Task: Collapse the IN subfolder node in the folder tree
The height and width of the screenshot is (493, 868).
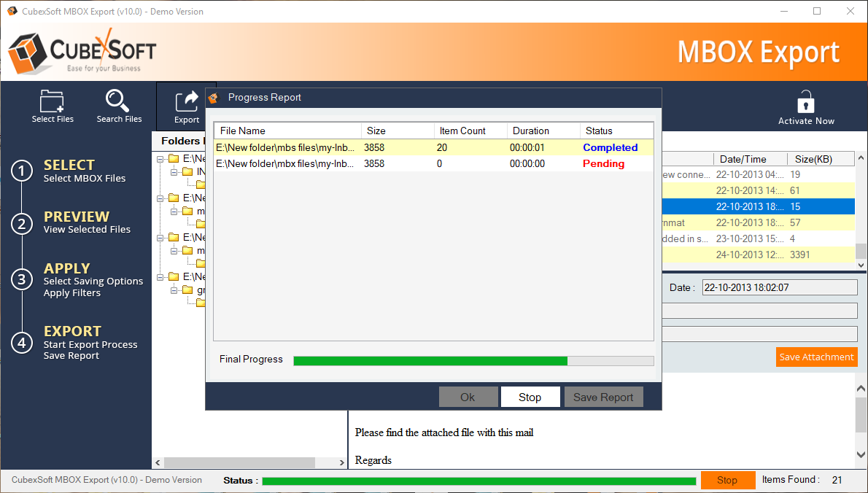Action: (174, 172)
